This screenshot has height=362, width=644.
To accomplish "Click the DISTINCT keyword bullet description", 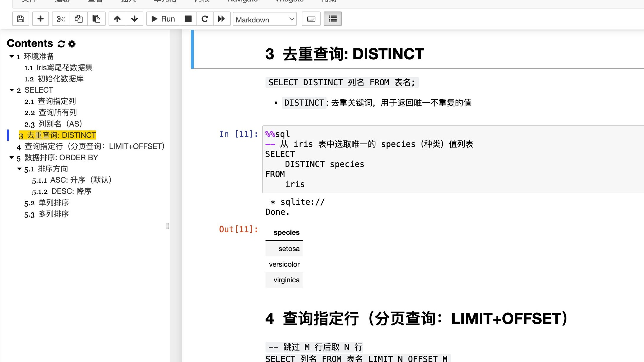I will coord(377,103).
